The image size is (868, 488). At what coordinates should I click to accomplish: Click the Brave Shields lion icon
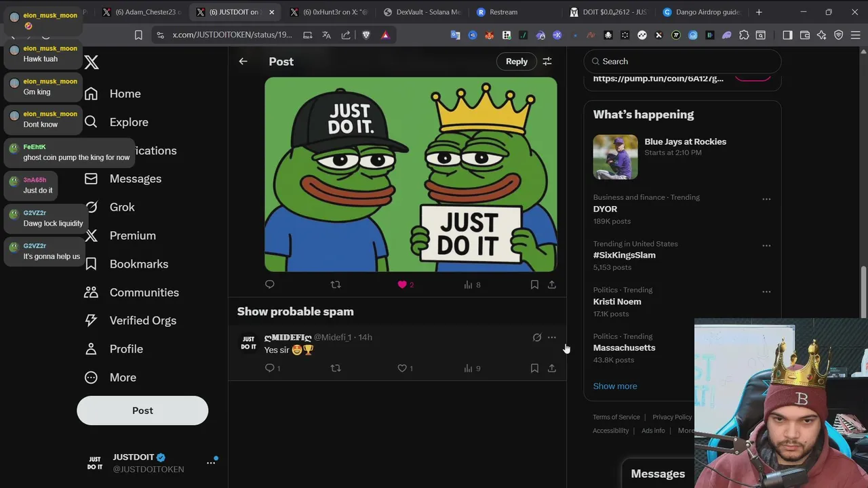click(366, 35)
